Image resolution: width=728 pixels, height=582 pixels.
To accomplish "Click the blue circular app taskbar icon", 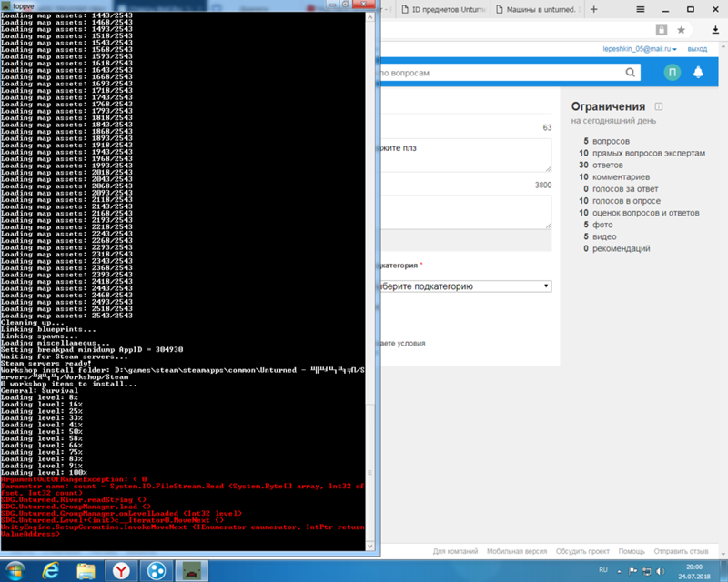I will pos(157,570).
